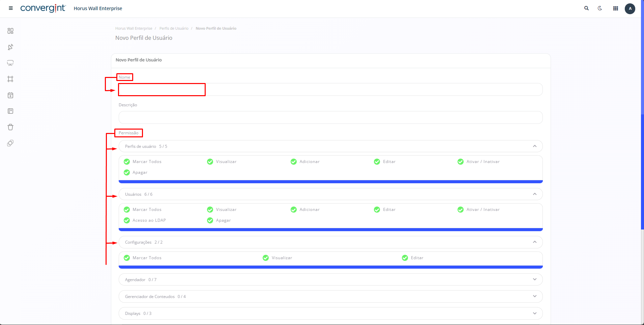Expand the Displays permission section
Image resolution: width=644 pixels, height=325 pixels.
click(x=330, y=313)
